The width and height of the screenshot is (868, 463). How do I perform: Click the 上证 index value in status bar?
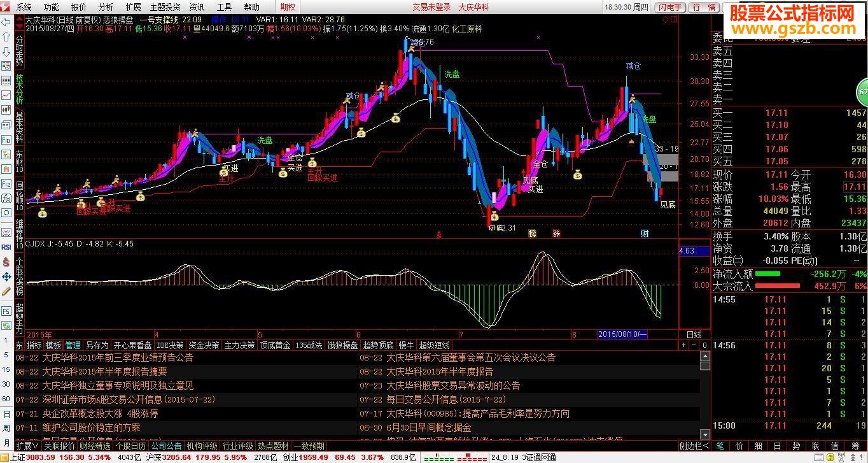[40, 457]
